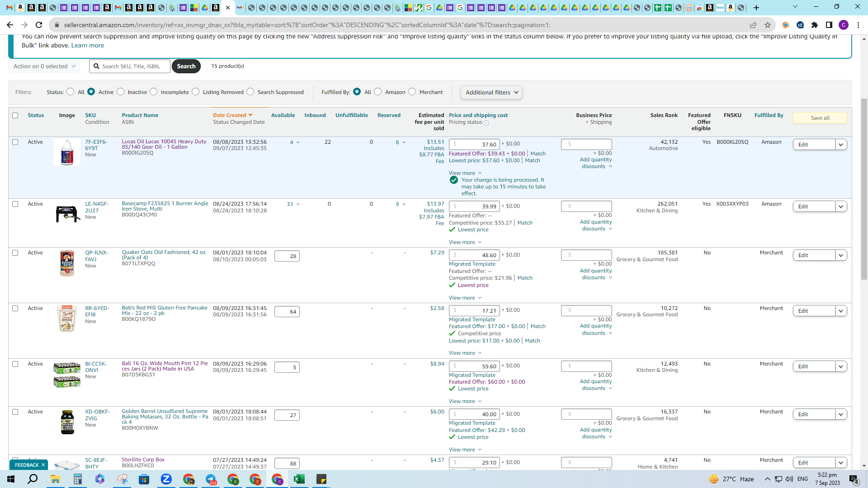Share this page from the address bar

[x=753, y=25]
